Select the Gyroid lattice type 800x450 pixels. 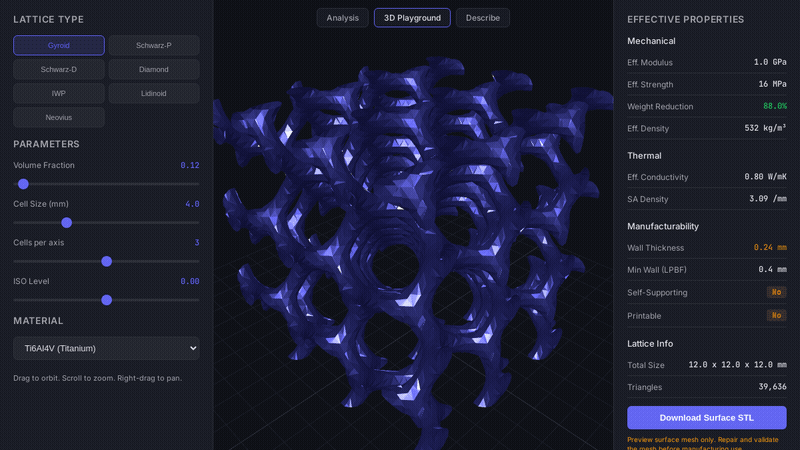pyautogui.click(x=59, y=45)
